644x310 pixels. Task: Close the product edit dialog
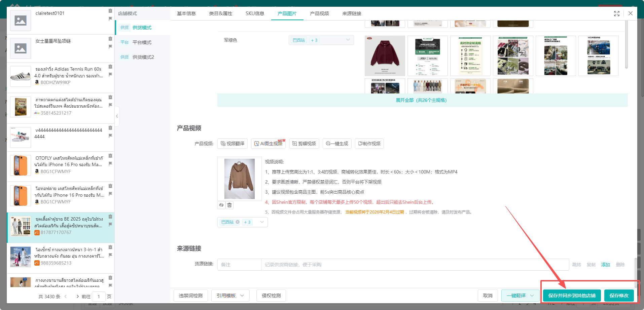(x=631, y=13)
